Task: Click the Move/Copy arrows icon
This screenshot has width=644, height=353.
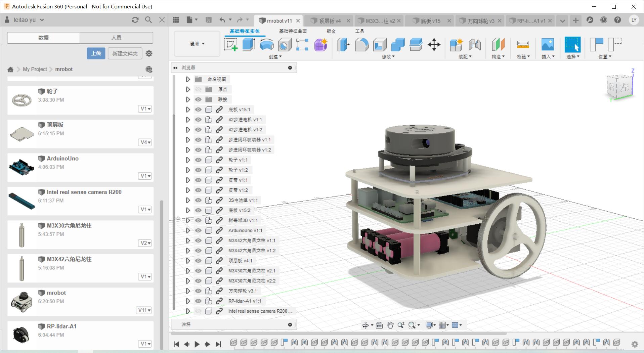Action: (434, 44)
